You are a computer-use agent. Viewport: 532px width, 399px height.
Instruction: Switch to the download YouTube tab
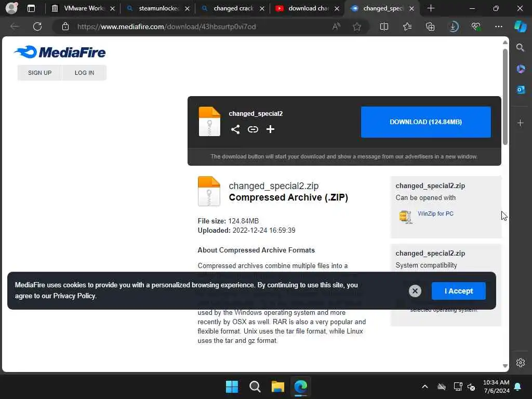click(x=308, y=8)
